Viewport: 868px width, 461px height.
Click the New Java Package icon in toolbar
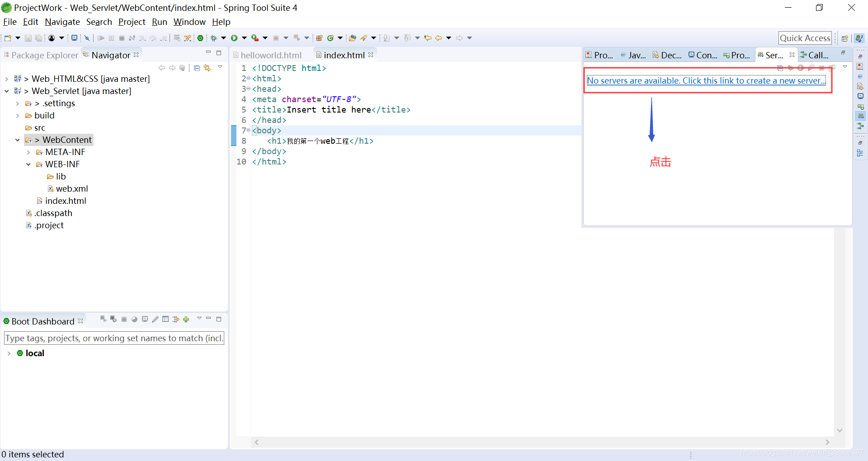(319, 38)
